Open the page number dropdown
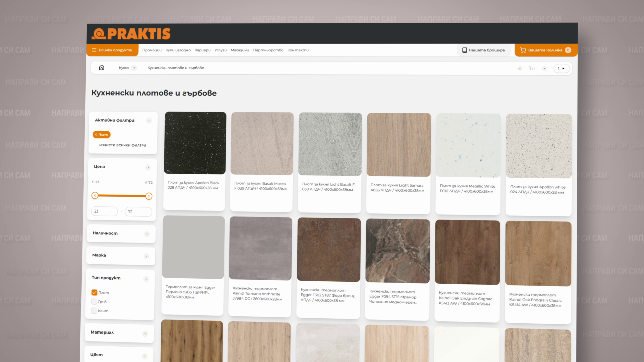This screenshot has width=644, height=362. coord(561,68)
